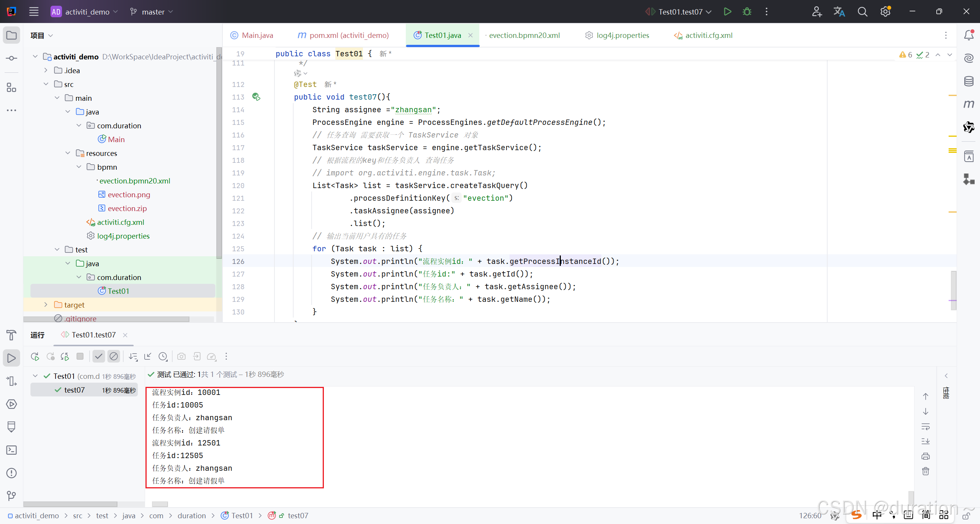This screenshot has width=980, height=524.
Task: Click the green Run button in top toolbar
Action: (727, 11)
